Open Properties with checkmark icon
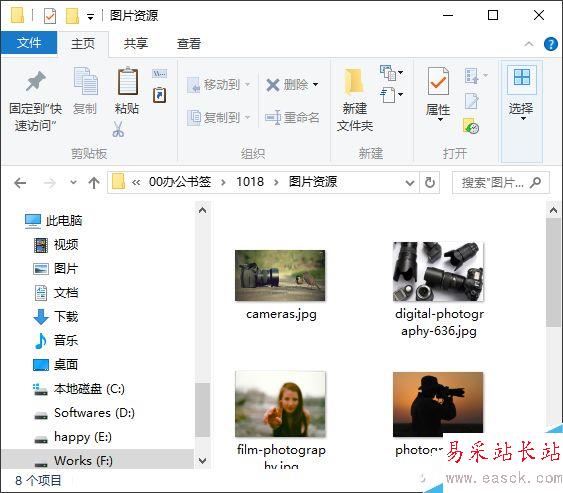This screenshot has height=493, width=563. 438,82
